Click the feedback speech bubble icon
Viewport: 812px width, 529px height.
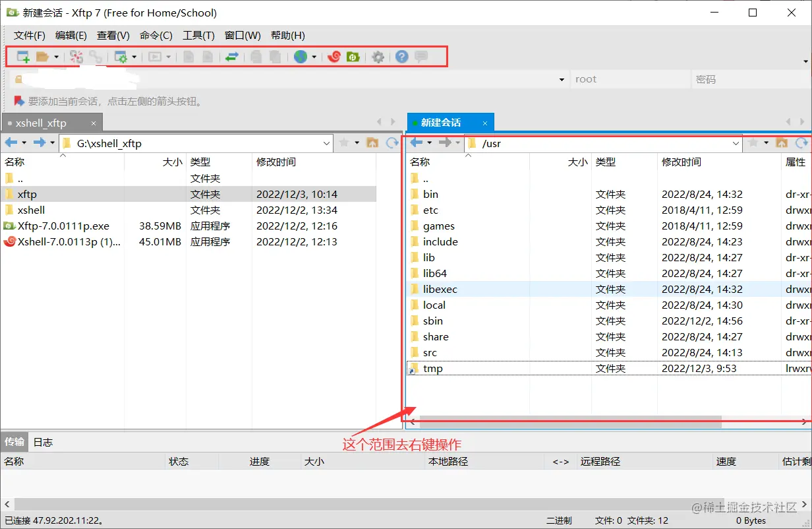[421, 57]
